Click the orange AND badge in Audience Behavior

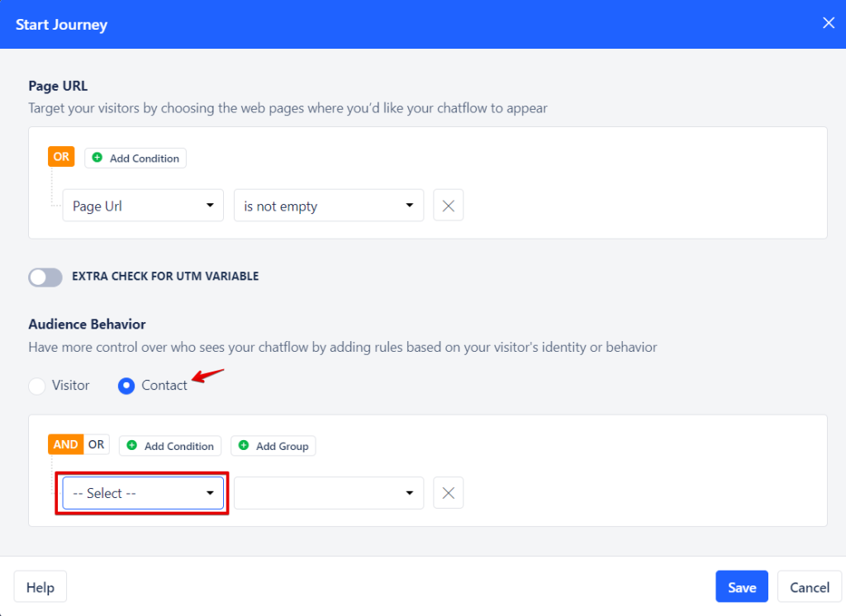pyautogui.click(x=65, y=443)
